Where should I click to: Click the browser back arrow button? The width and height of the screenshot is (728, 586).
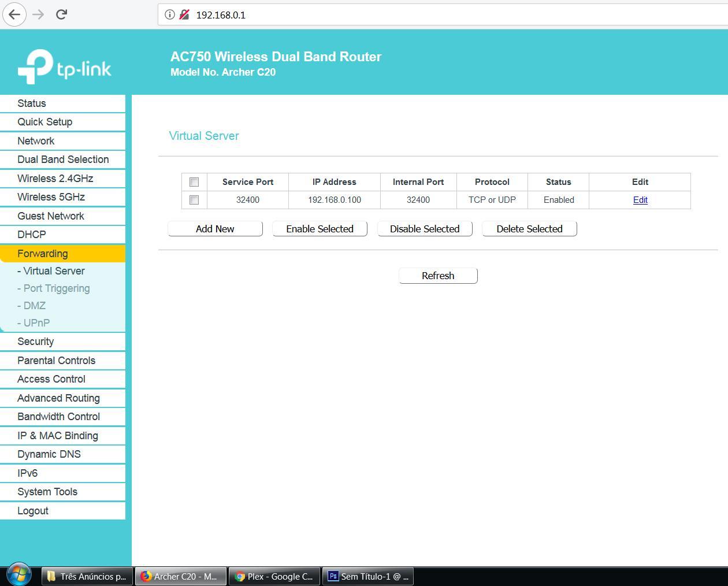14,14
